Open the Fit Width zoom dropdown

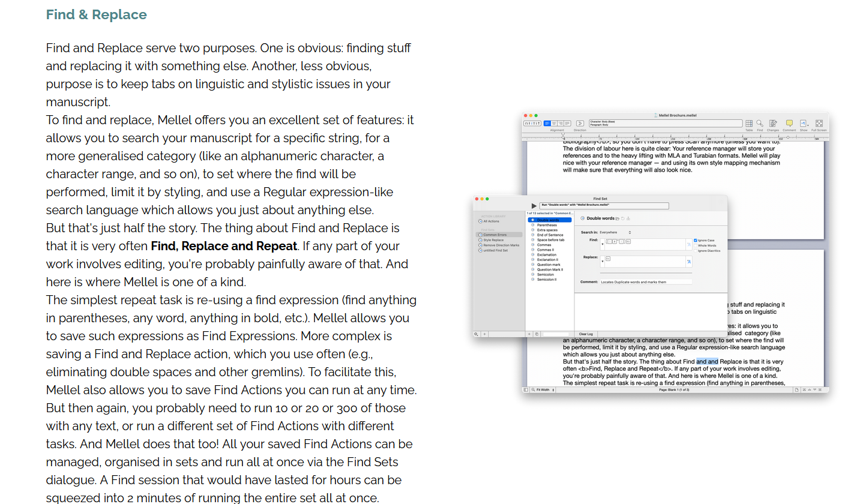pos(543,390)
